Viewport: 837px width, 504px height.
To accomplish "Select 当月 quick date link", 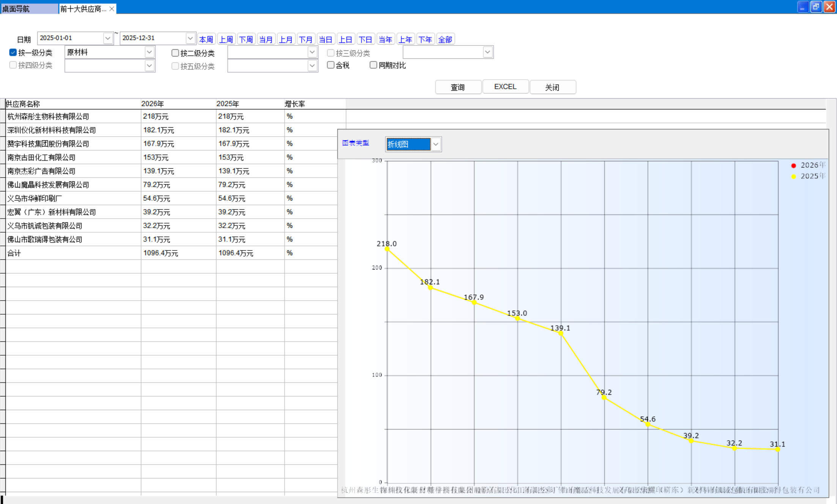I will (x=266, y=39).
